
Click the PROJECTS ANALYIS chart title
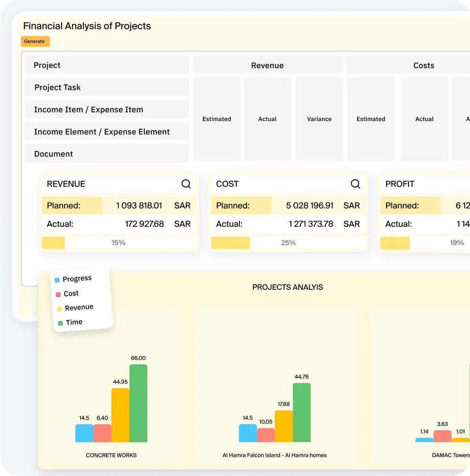pos(287,287)
